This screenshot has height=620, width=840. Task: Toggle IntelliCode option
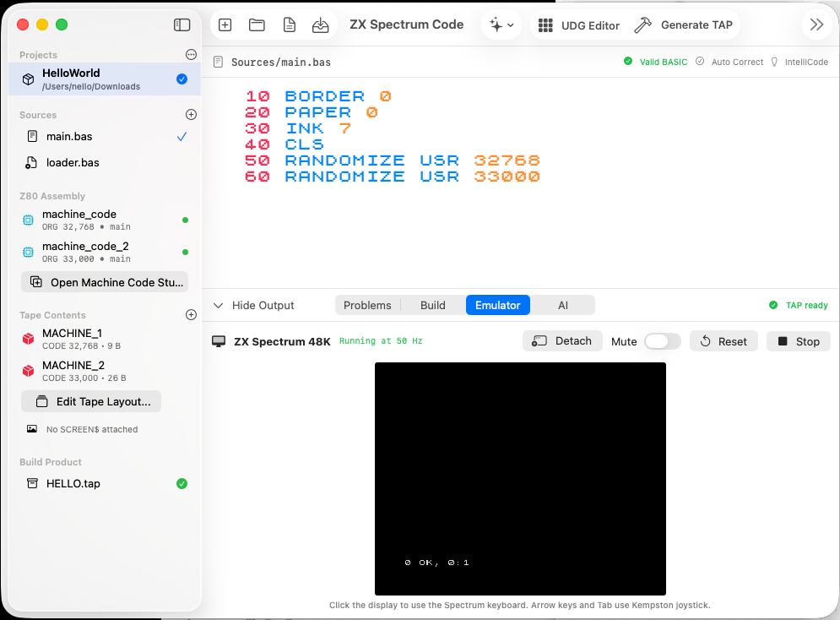point(799,62)
